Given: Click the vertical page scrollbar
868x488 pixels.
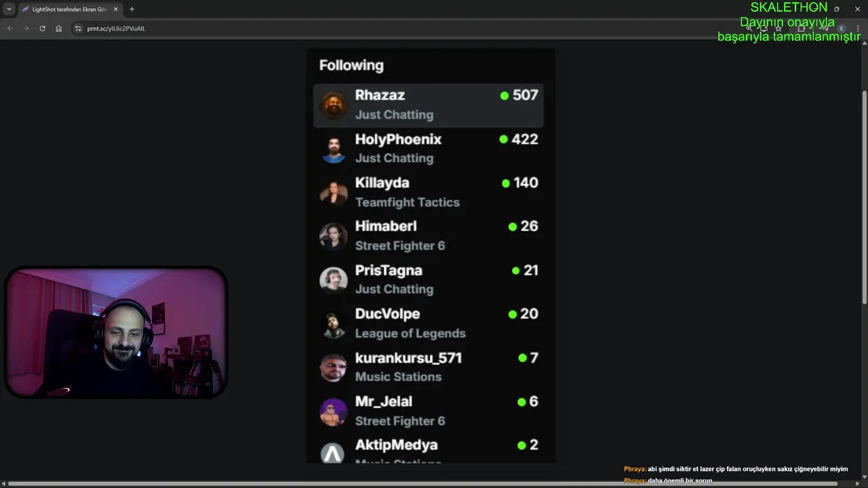Looking at the screenshot, I should 864,197.
